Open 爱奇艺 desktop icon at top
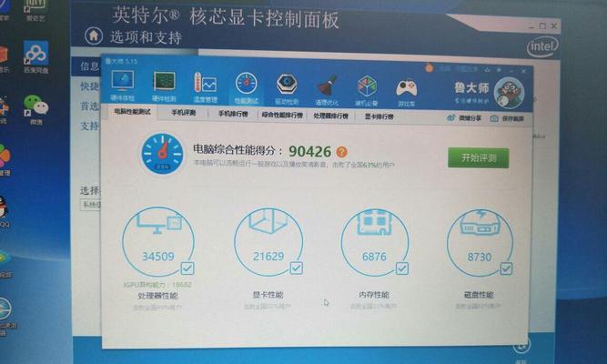This screenshot has width=607, height=364. click(35, 10)
